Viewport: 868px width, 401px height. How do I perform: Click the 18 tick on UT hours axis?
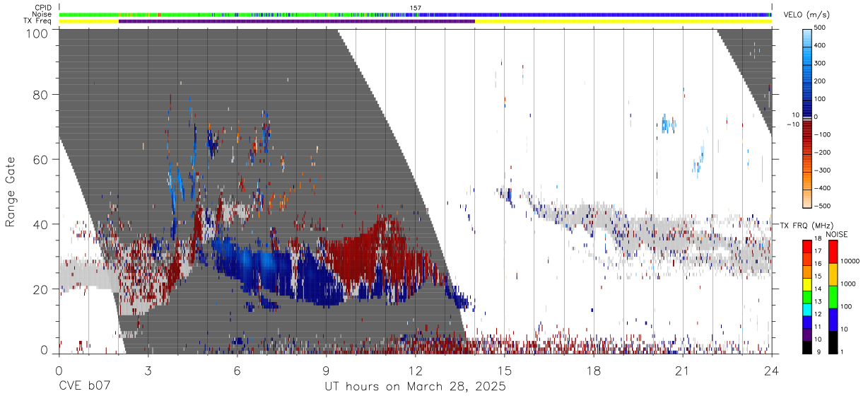pos(594,371)
